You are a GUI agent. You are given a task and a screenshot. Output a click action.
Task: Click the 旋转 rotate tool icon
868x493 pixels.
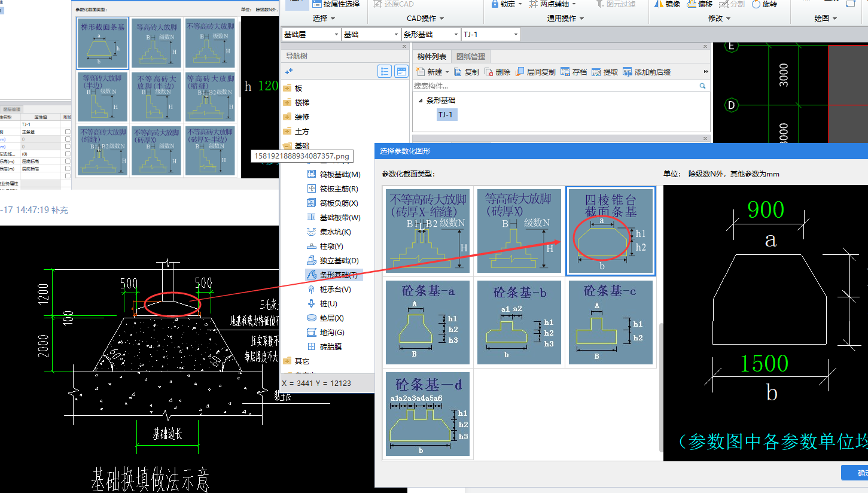[x=756, y=4]
